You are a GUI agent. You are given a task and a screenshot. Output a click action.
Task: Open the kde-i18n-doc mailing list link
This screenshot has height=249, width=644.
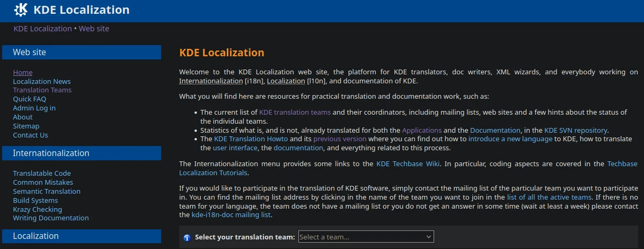pyautogui.click(x=231, y=215)
